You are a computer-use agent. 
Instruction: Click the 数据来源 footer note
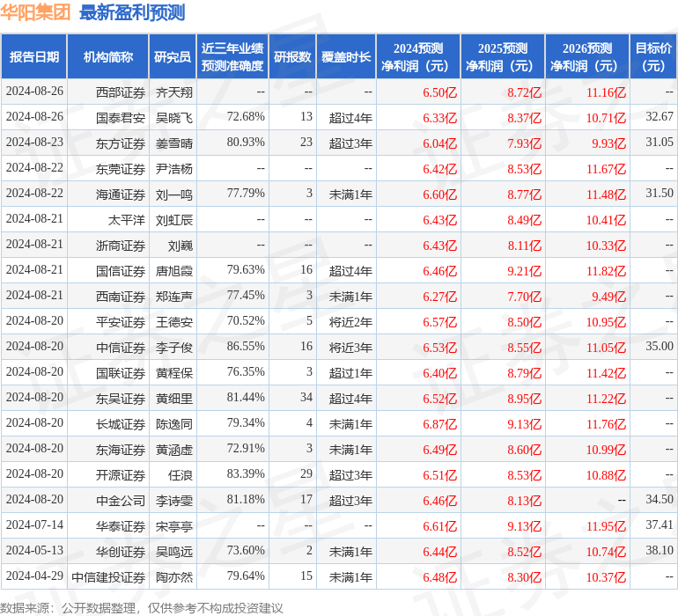pos(142,608)
